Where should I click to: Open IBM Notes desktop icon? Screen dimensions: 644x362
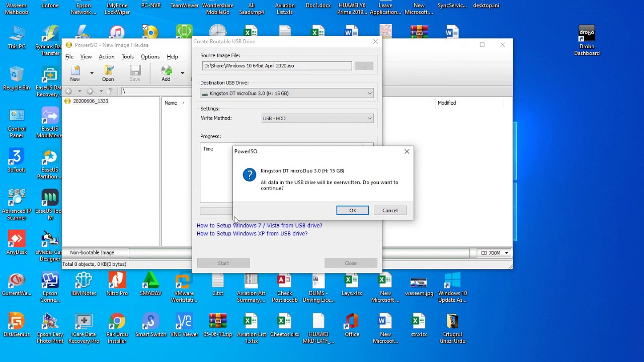[x=84, y=284]
